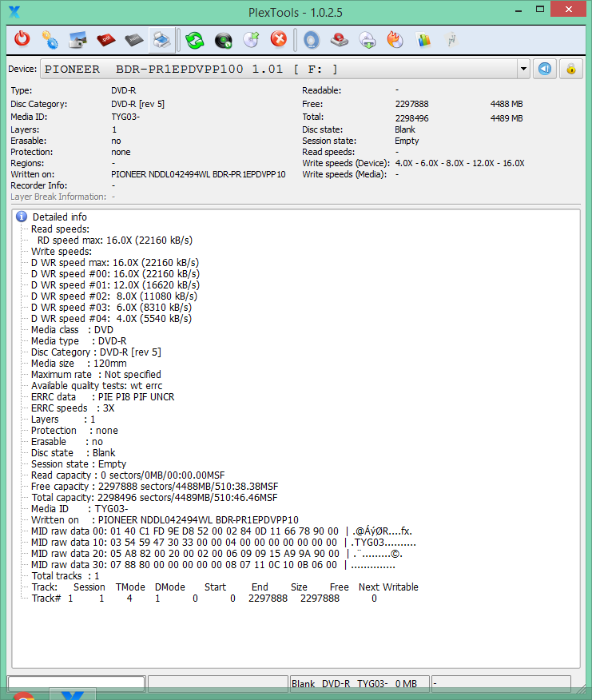Select the 'Total tracks : 1' row
This screenshot has height=700, width=592.
[x=66, y=575]
